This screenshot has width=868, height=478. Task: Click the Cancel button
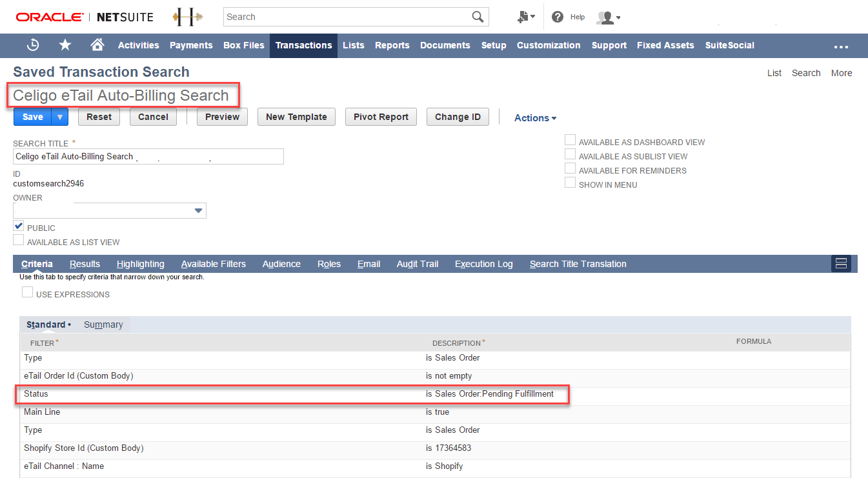click(154, 117)
